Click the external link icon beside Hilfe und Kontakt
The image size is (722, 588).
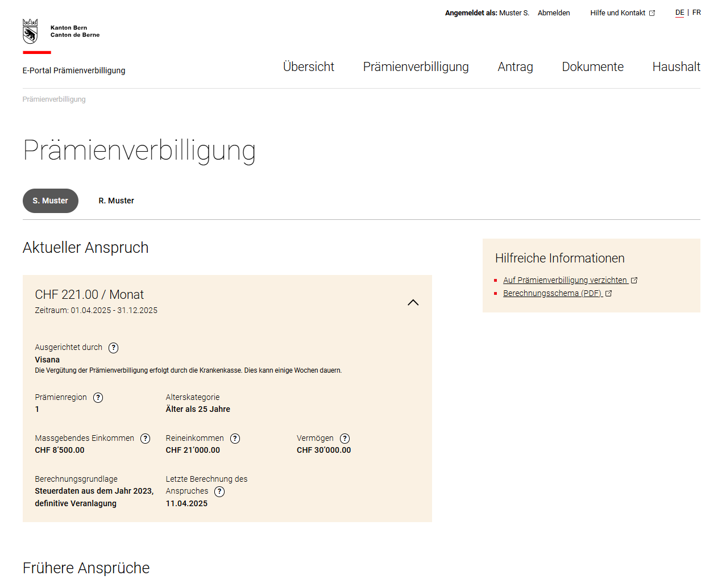tap(652, 12)
